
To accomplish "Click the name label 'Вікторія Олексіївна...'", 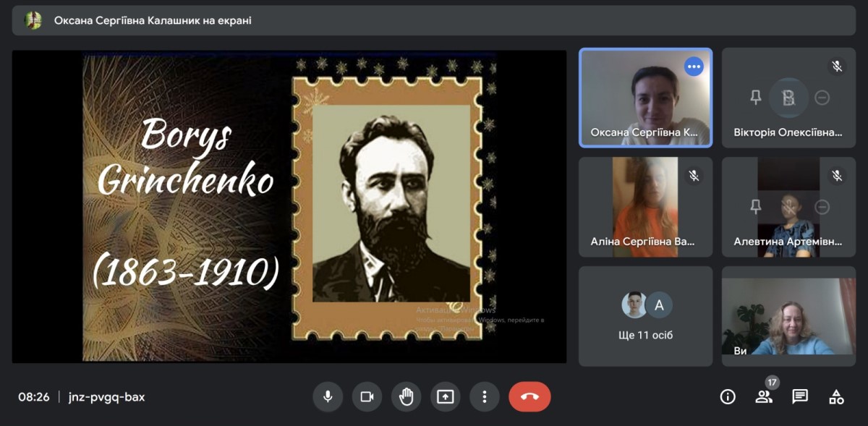I will point(788,132).
